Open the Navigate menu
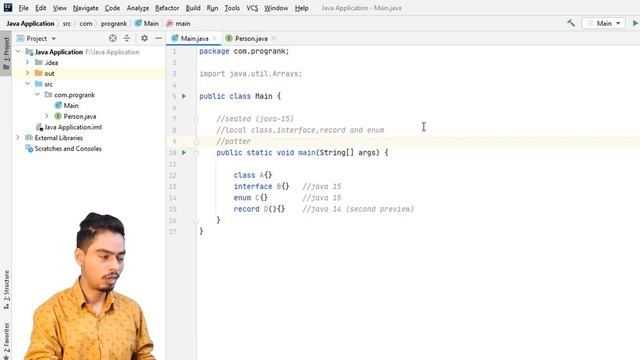Viewport: 640px width, 360px height. coord(85,8)
